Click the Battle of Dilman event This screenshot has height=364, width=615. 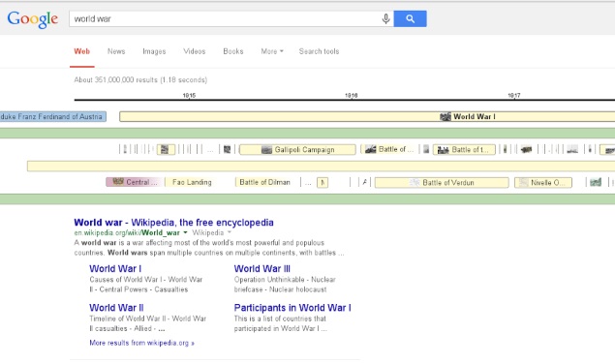pos(264,182)
